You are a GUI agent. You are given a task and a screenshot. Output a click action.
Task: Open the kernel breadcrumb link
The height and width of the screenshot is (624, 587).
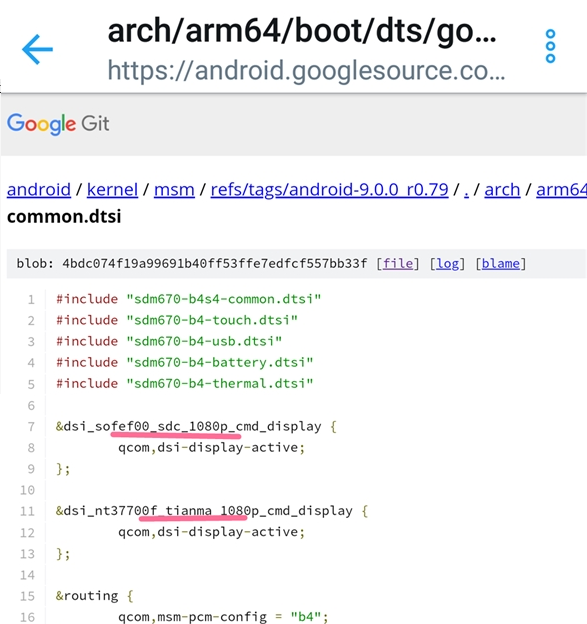(112, 189)
